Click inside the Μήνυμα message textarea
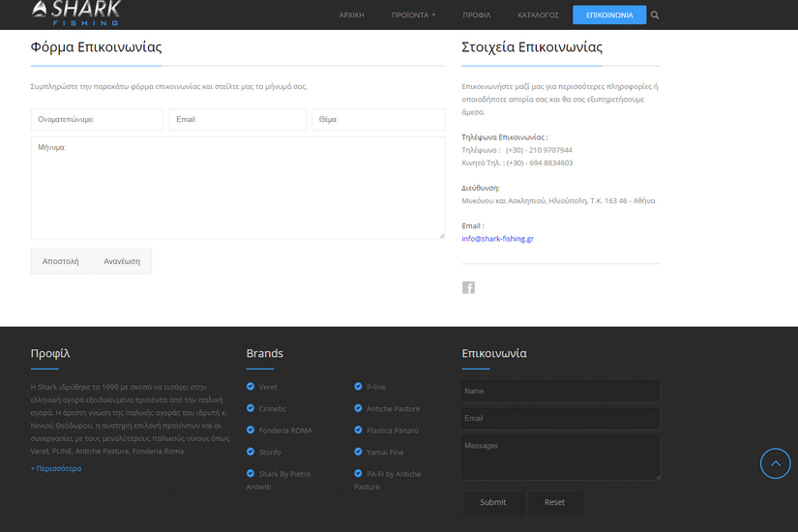 (237, 188)
